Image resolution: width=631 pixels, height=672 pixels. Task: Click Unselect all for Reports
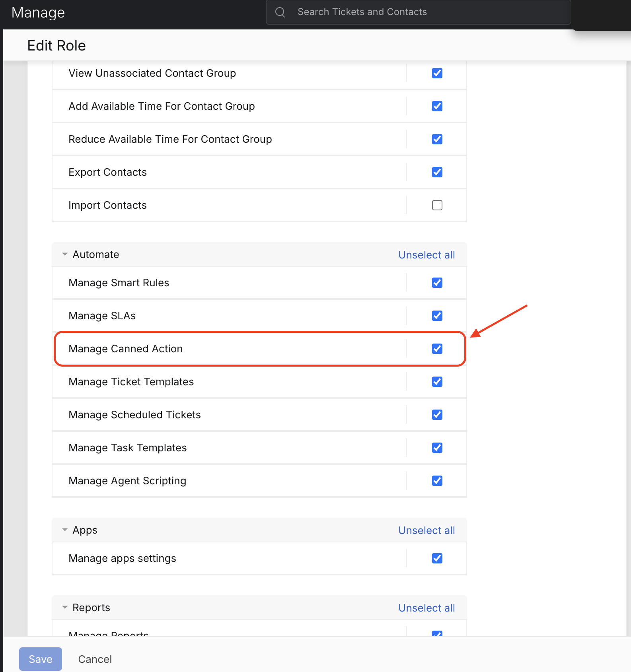427,608
